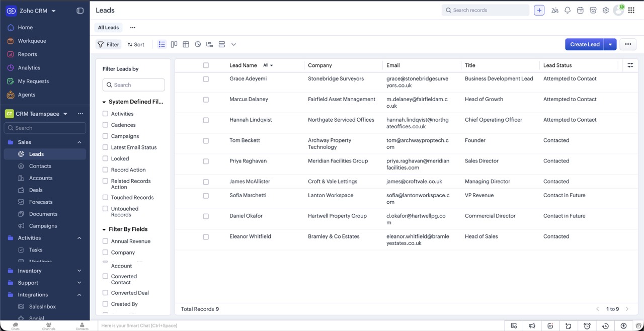The width and height of the screenshot is (644, 331).
Task: Open Chats in the bottom bar
Action: pos(16,326)
